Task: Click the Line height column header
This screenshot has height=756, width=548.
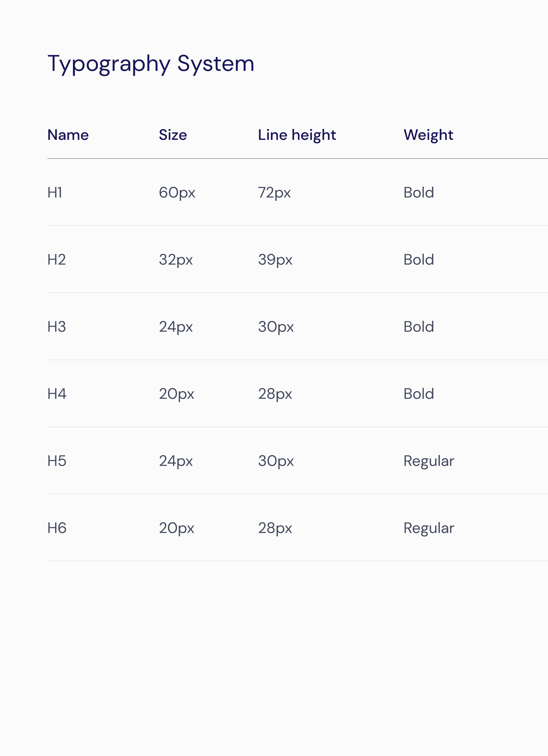Action: coord(297,135)
